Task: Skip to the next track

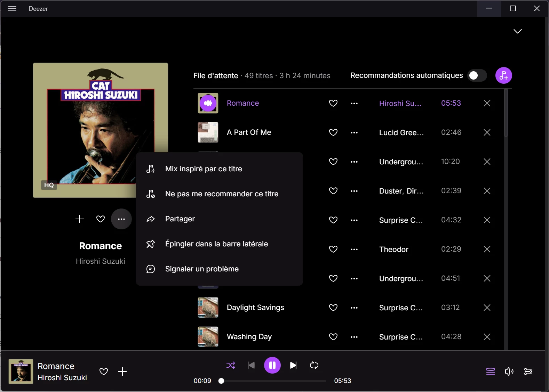Action: point(293,365)
